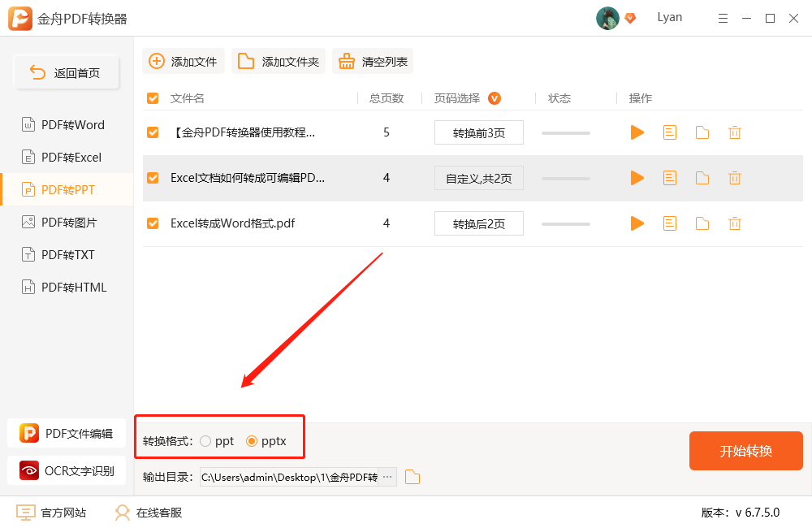Select pptx format radio button
This screenshot has width=812, height=528.
click(252, 441)
